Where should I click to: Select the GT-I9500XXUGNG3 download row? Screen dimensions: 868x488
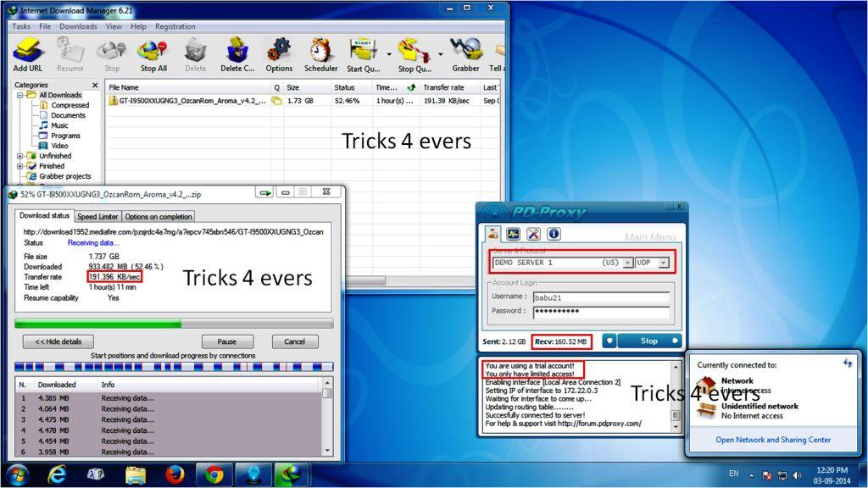tap(303, 101)
